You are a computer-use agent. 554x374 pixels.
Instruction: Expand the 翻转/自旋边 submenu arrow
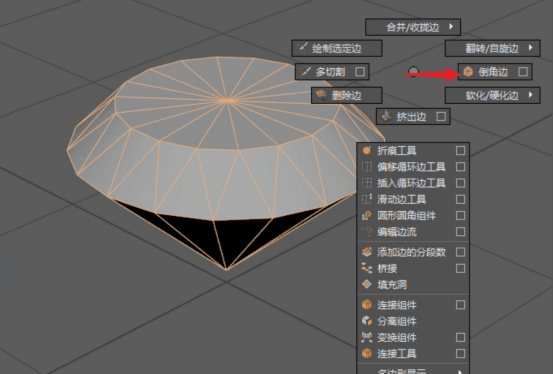coord(530,48)
